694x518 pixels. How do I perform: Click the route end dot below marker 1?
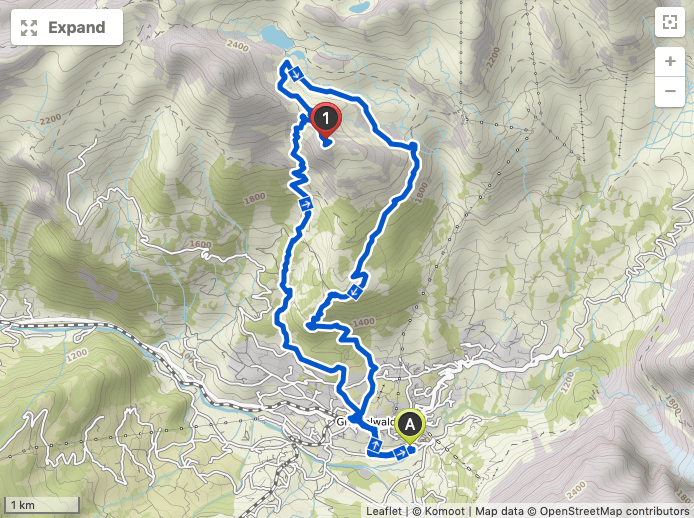click(327, 143)
